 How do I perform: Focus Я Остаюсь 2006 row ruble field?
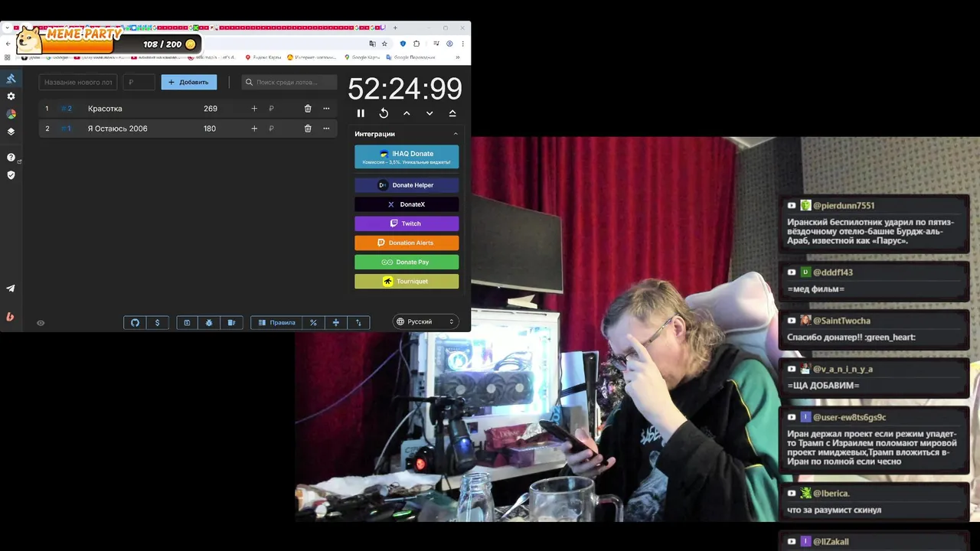(x=280, y=129)
